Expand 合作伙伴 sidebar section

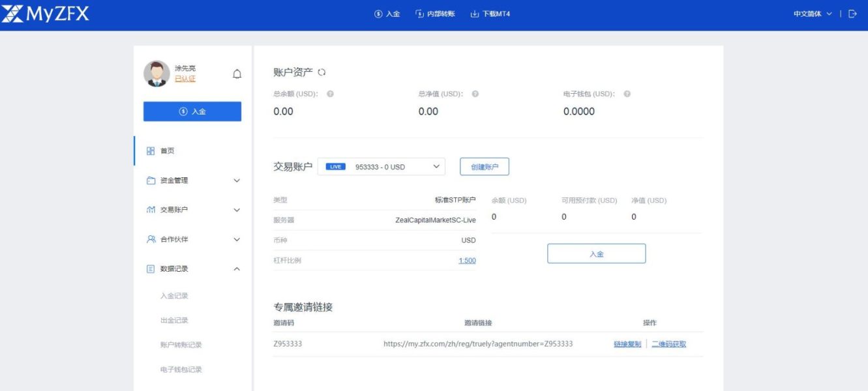point(192,239)
